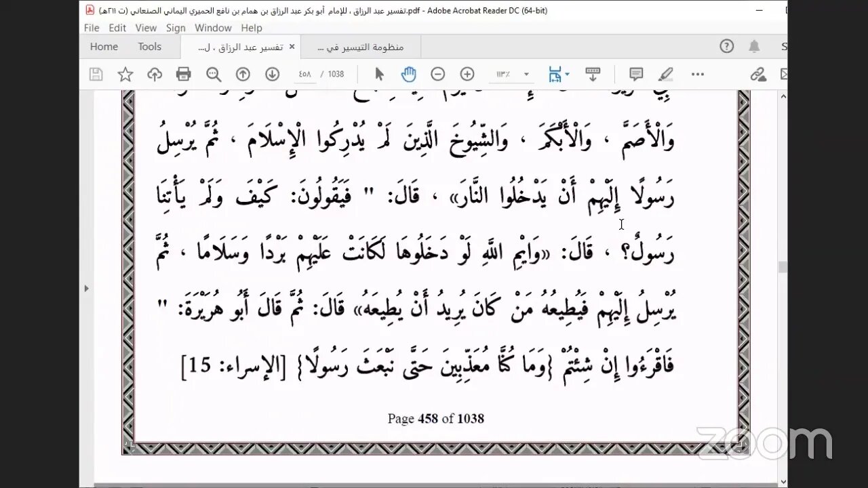Expand the left navigation pane arrow

coord(86,288)
